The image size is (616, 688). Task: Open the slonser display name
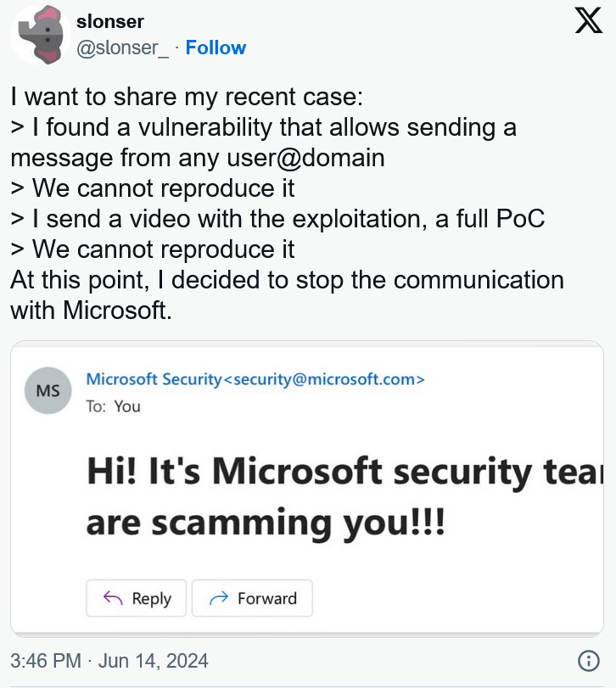[x=110, y=21]
